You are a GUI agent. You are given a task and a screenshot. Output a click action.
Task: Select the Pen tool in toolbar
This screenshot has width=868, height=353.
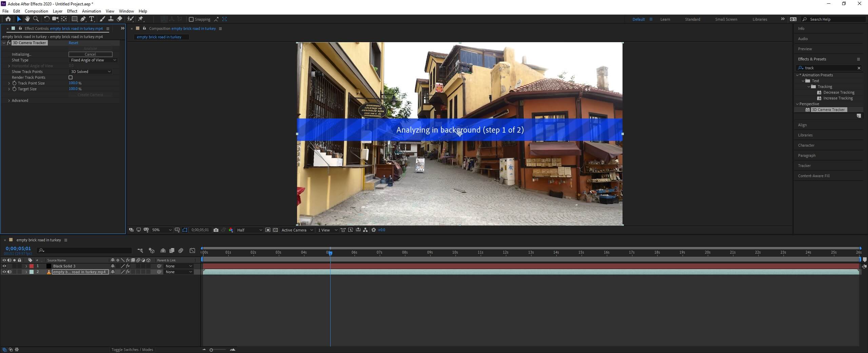pos(83,19)
